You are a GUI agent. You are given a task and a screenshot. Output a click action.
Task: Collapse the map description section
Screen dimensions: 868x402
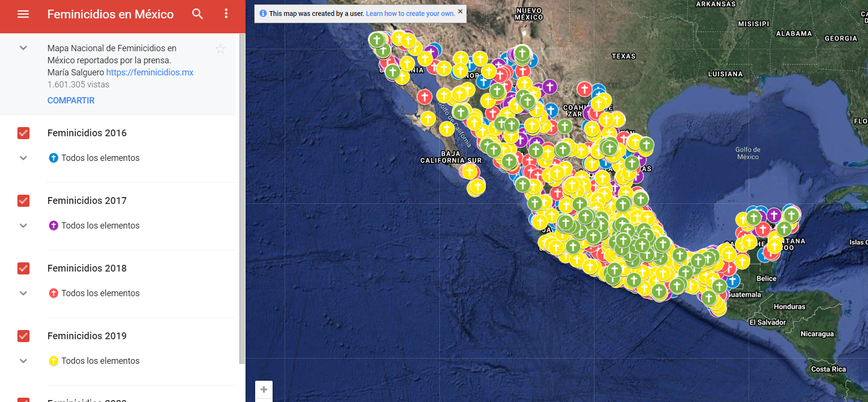[23, 48]
